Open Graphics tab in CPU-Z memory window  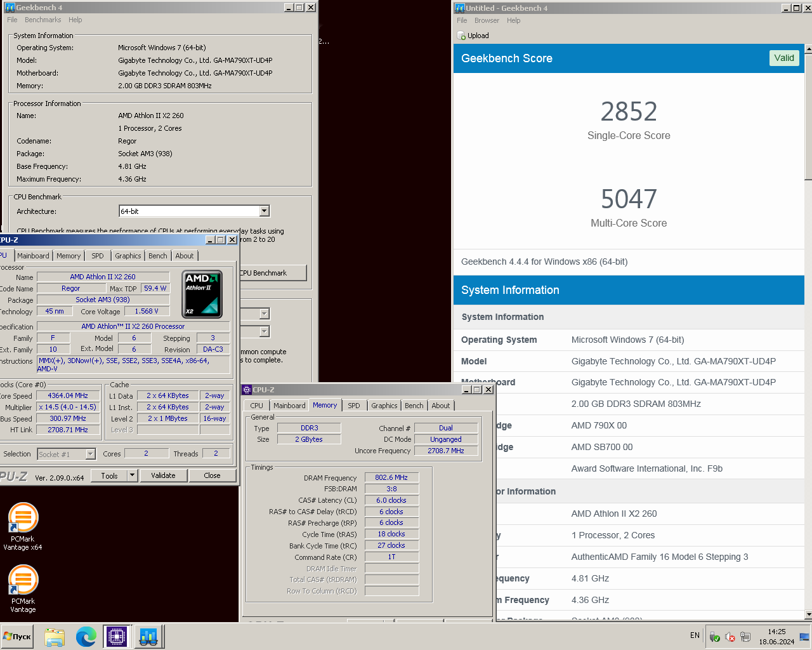(384, 406)
